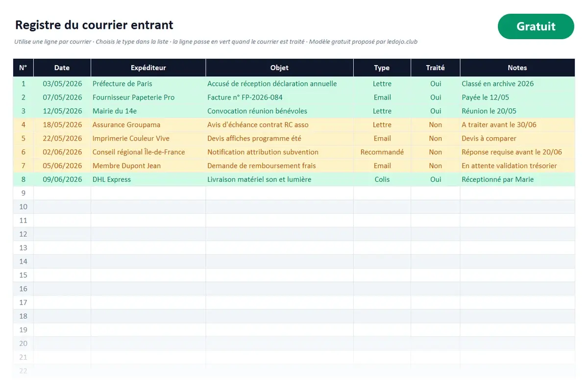Select the Objet column header
The width and height of the screenshot is (588, 392).
point(279,68)
